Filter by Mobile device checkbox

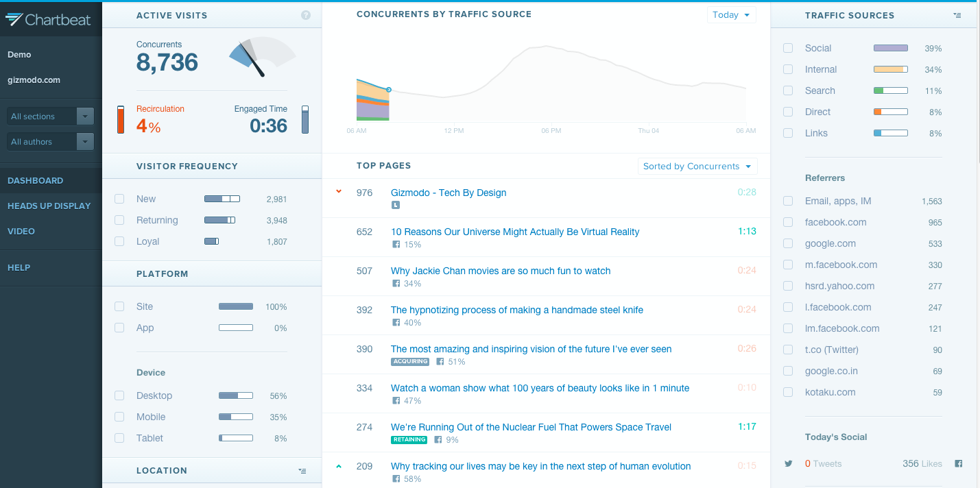119,417
